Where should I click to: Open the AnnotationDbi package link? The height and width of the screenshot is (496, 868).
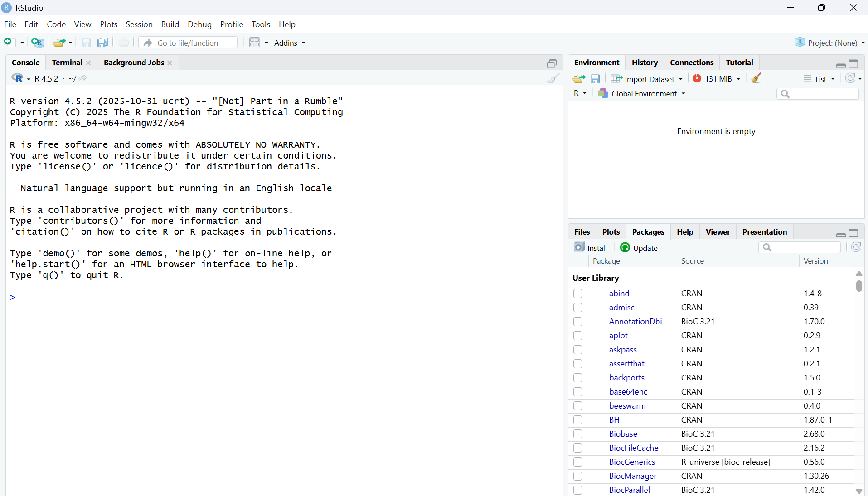[635, 322]
